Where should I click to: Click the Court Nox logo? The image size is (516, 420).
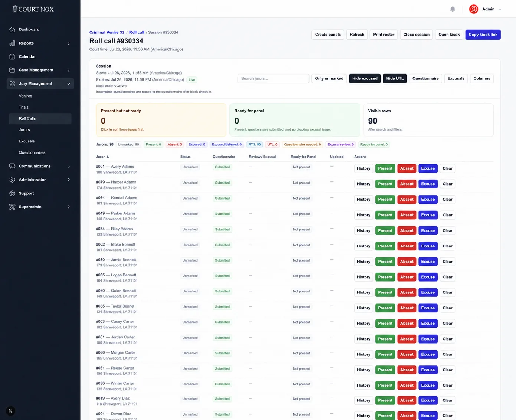click(x=33, y=9)
